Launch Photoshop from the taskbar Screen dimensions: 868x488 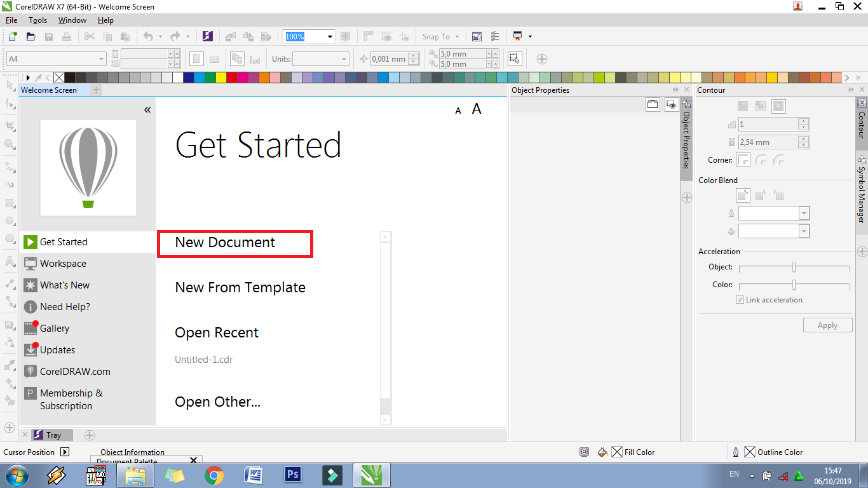pyautogui.click(x=292, y=475)
